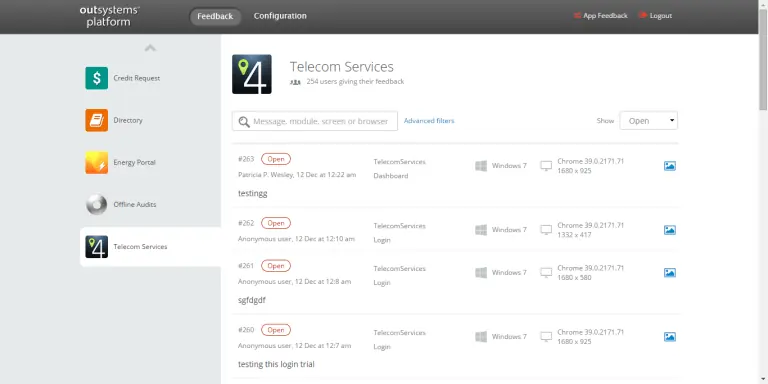Select the Directory label in sidebar
This screenshot has width=768, height=384.
[x=128, y=120]
